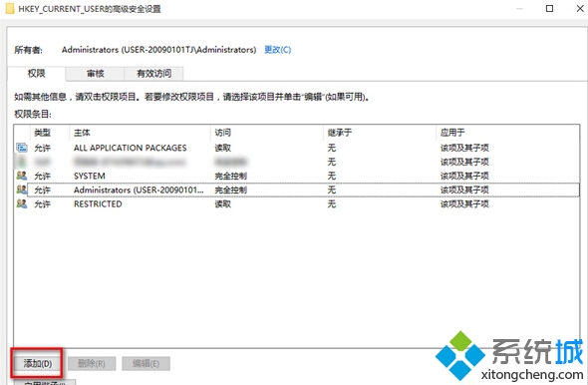Click the greyed 删除(R) button
The width and height of the screenshot is (588, 385).
point(92,363)
